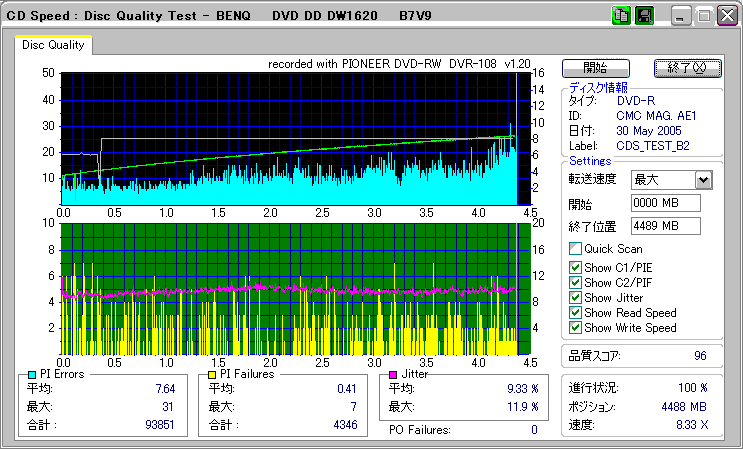The height and width of the screenshot is (449, 743).
Task: Click the yellow PI Failures legend square
Action: [212, 374]
